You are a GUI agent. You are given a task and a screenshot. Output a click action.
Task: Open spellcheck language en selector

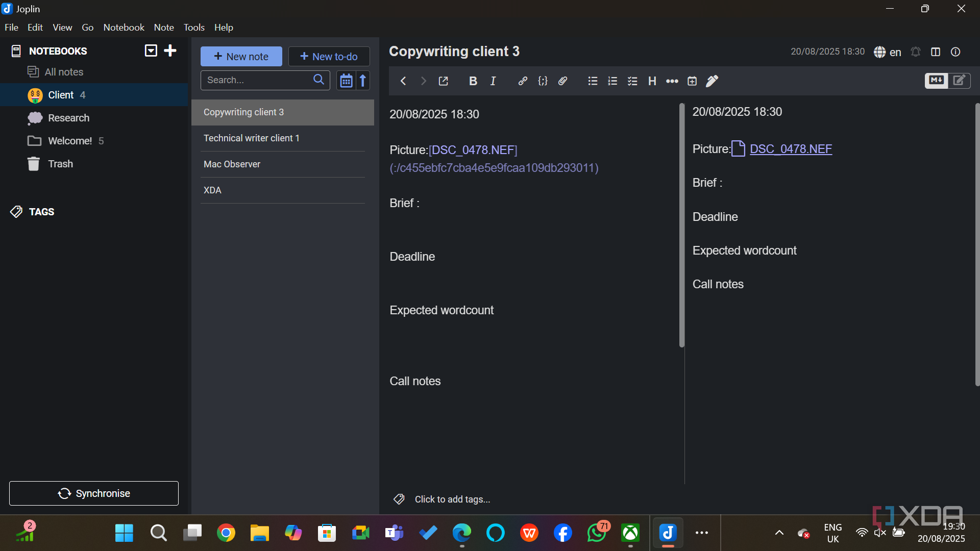[887, 52]
